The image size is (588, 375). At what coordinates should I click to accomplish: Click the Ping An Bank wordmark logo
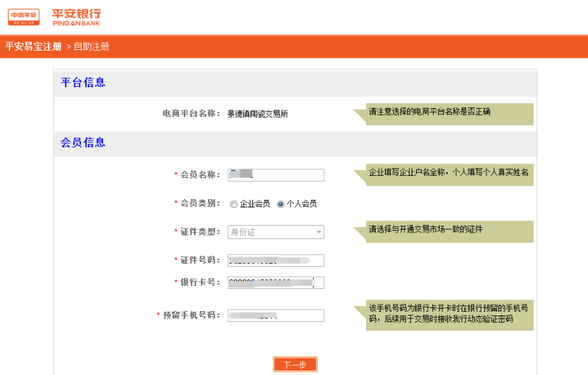click(x=76, y=17)
